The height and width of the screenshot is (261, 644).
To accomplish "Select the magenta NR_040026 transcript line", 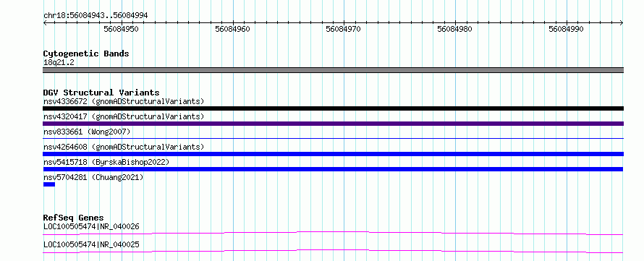I will pyautogui.click(x=333, y=233).
